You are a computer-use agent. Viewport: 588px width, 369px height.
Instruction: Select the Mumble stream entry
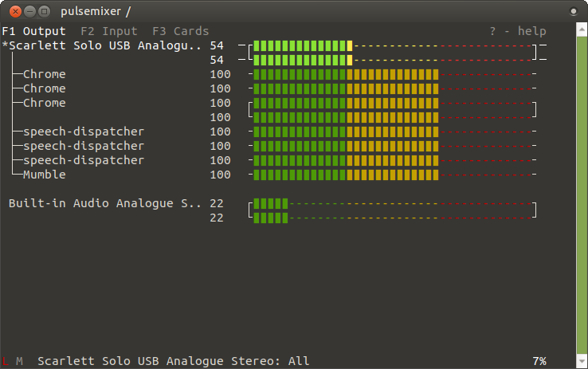45,175
